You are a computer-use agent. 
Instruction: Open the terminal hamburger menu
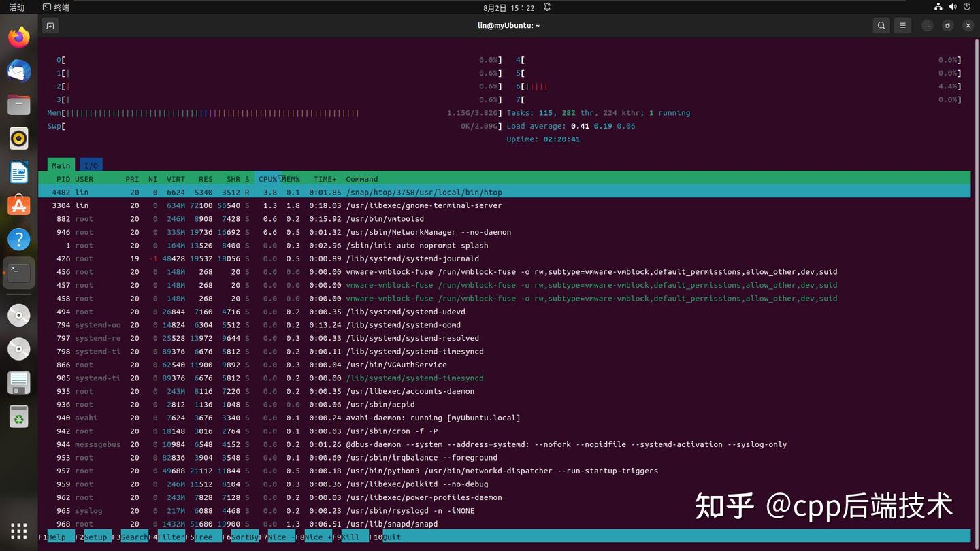(902, 25)
